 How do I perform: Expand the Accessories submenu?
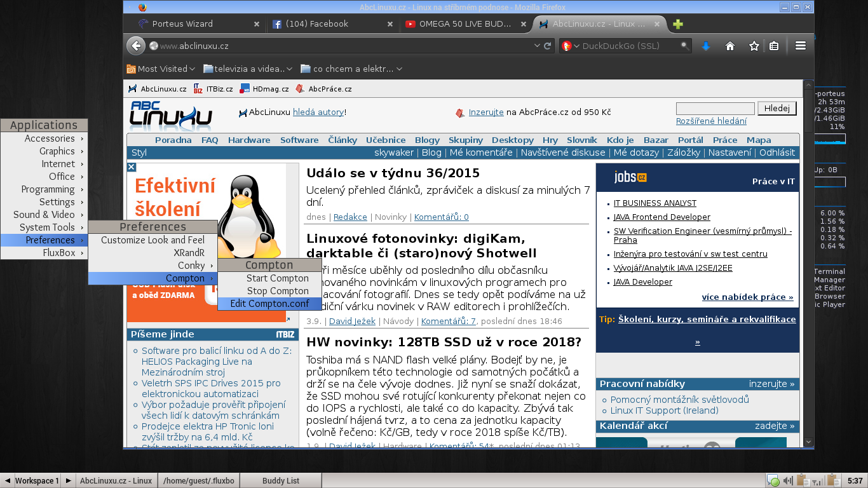pos(44,139)
